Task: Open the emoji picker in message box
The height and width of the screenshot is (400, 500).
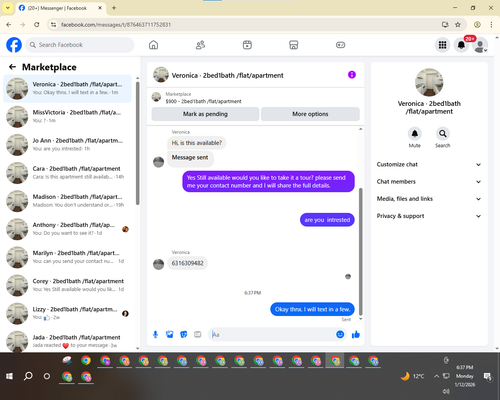Action: [x=340, y=334]
